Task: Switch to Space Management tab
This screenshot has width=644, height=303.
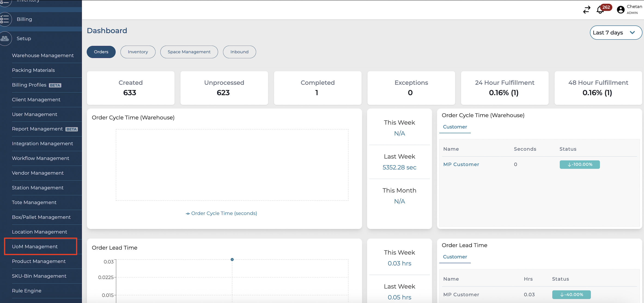Action: pos(189,52)
